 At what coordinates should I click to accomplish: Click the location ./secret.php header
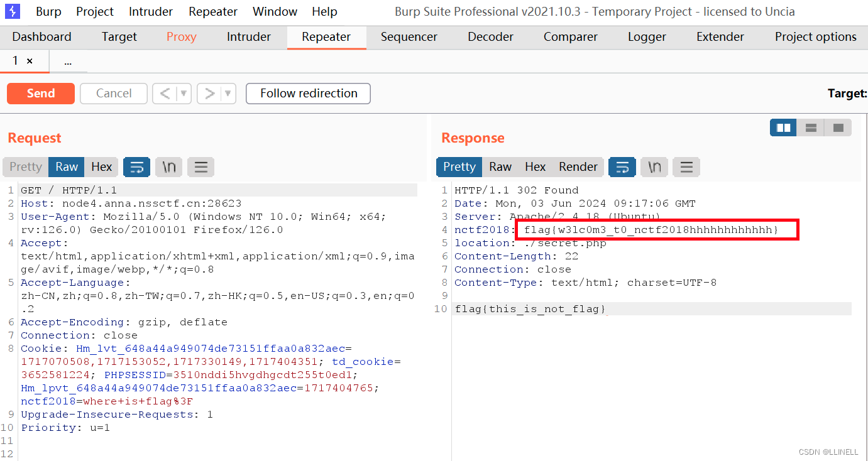(x=530, y=243)
